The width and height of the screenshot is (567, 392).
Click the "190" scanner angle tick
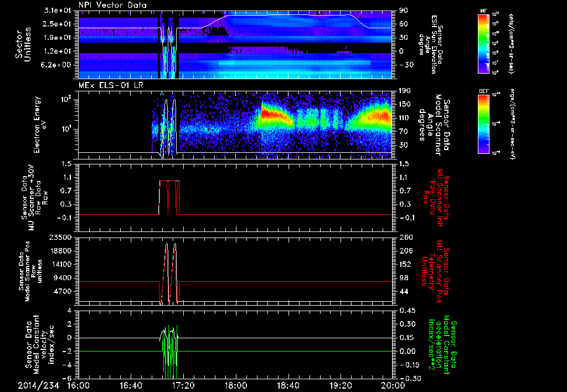click(405, 91)
